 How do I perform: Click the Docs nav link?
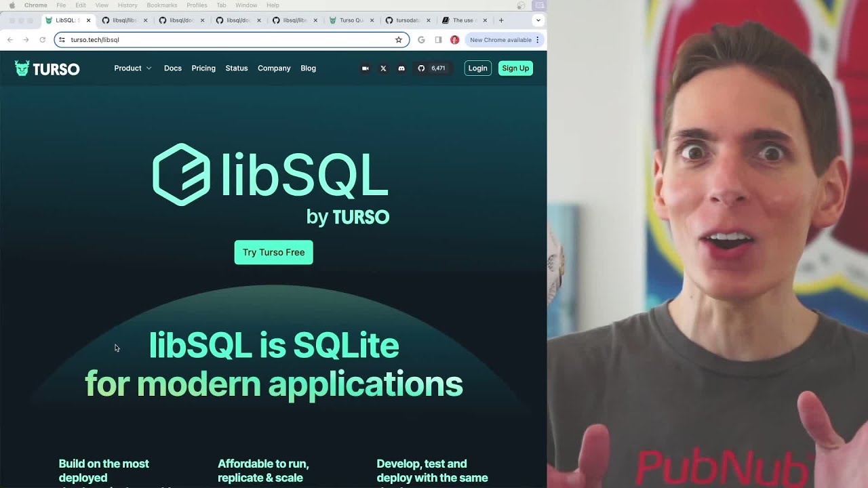[x=173, y=68]
